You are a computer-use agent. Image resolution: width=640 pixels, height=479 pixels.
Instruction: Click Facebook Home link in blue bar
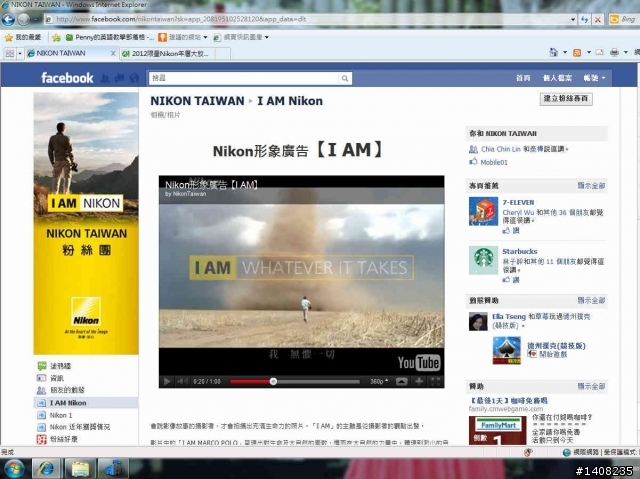click(x=523, y=78)
